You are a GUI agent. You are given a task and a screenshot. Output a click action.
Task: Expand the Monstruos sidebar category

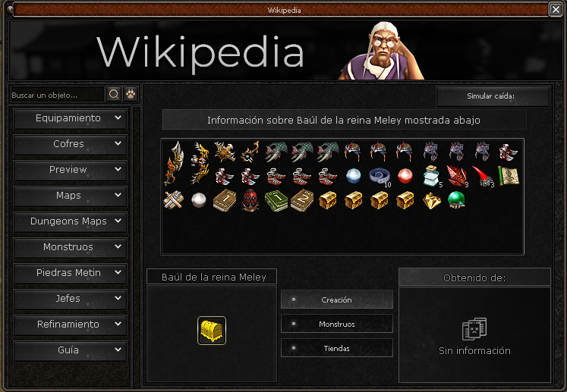[x=70, y=247]
